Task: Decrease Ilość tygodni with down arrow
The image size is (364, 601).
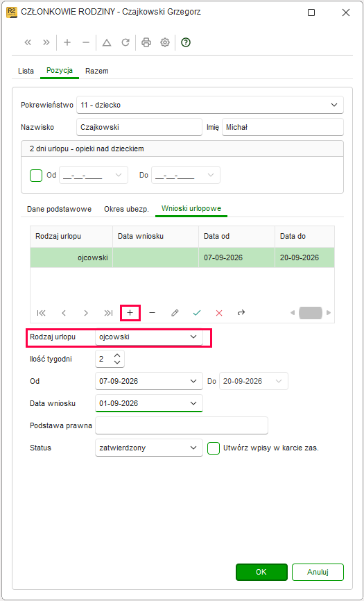Action: [x=118, y=362]
